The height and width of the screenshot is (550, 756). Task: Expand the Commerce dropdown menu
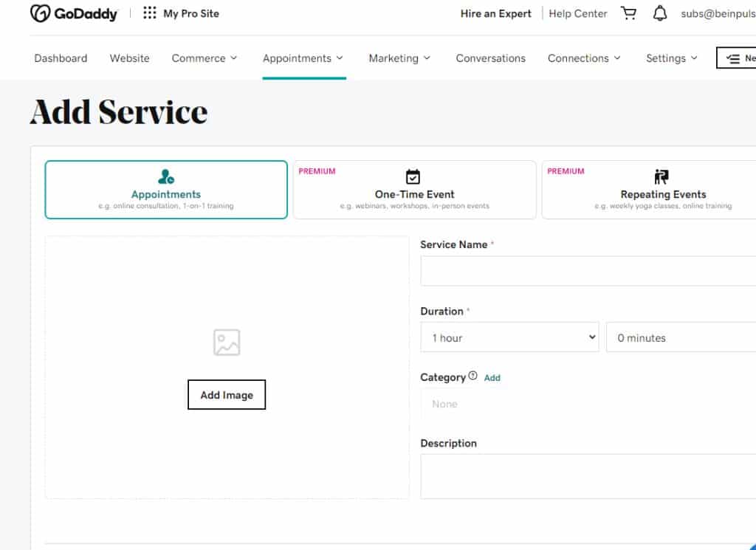(x=205, y=58)
